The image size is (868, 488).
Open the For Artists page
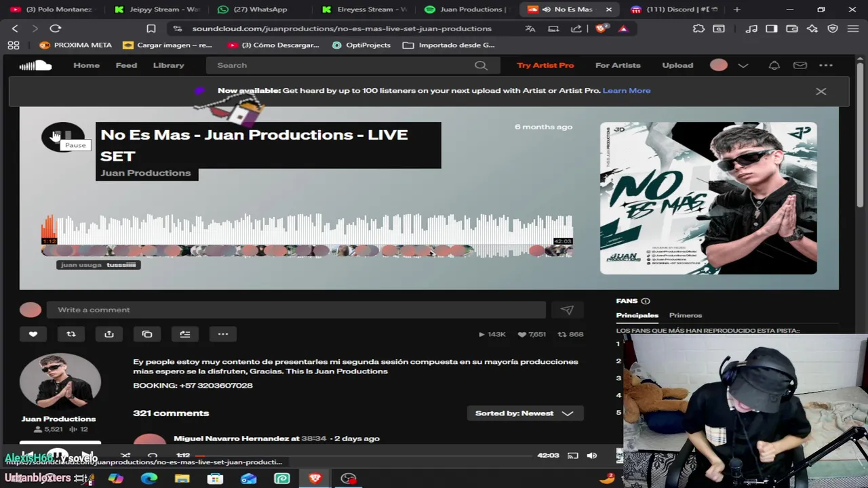pyautogui.click(x=618, y=65)
